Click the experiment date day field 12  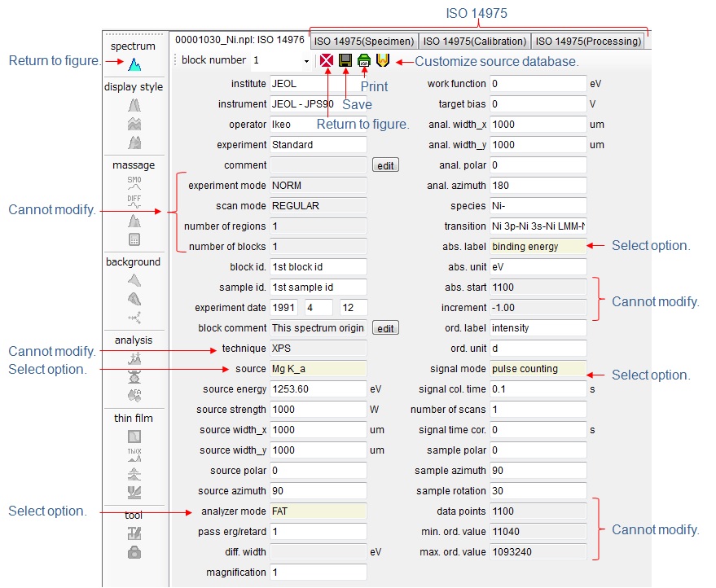[x=354, y=308]
